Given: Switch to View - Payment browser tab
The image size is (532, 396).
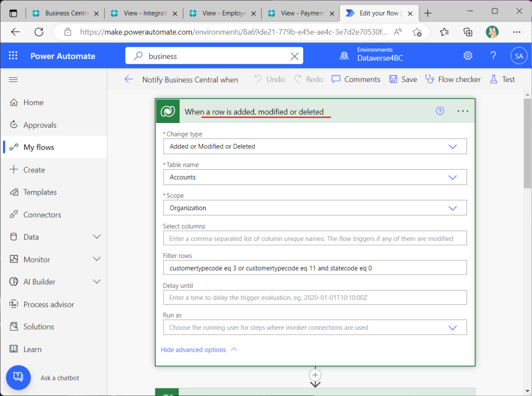Looking at the screenshot, I should click(x=301, y=13).
